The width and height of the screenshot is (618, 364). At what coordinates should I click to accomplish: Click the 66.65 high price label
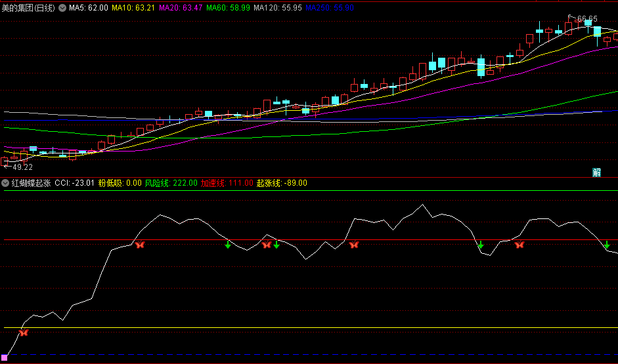[587, 19]
